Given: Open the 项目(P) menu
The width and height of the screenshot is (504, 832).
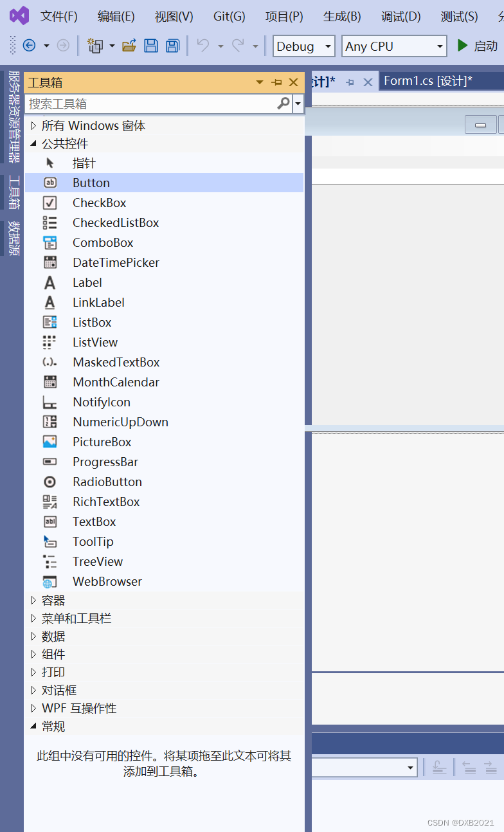Looking at the screenshot, I should tap(284, 17).
